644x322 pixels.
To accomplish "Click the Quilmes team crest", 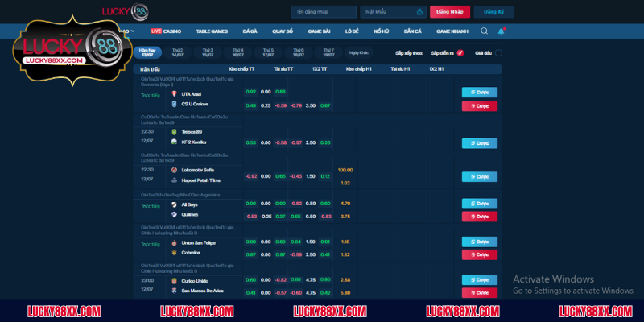I will pos(174,214).
